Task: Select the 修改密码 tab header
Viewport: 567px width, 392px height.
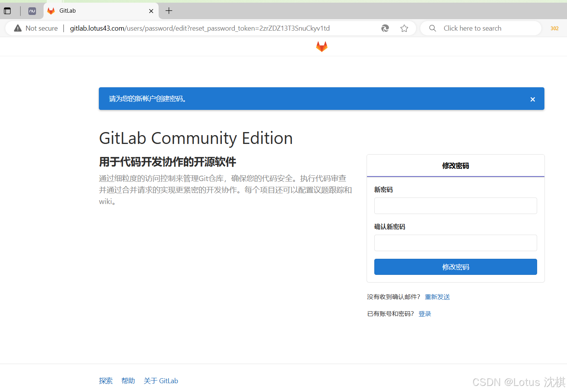Action: pyautogui.click(x=456, y=166)
